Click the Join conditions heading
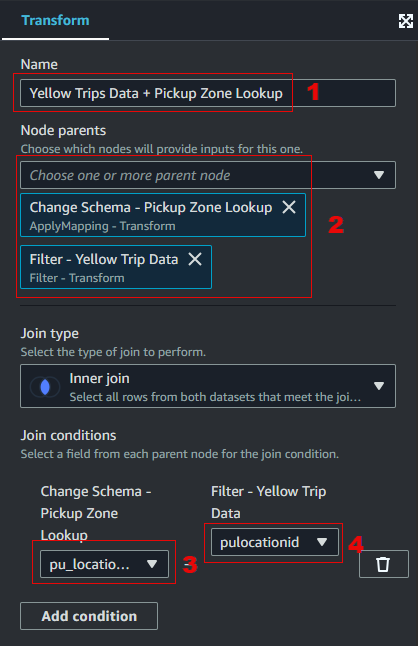 point(68,435)
